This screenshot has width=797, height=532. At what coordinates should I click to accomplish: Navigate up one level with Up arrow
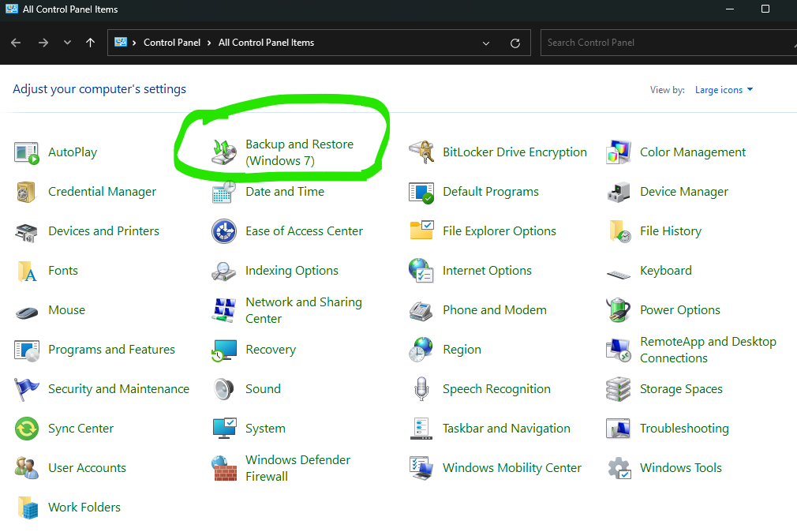pyautogui.click(x=91, y=43)
